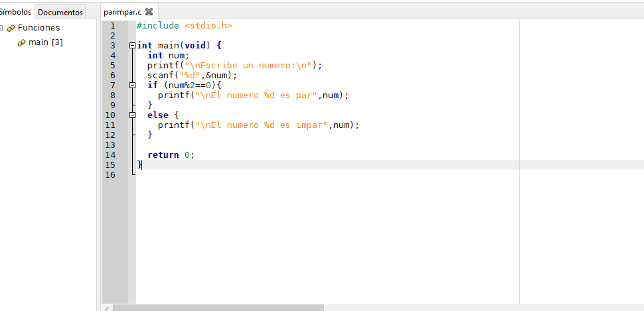Jump to main [3] in symbol list
This screenshot has width=644, height=311.
[46, 42]
